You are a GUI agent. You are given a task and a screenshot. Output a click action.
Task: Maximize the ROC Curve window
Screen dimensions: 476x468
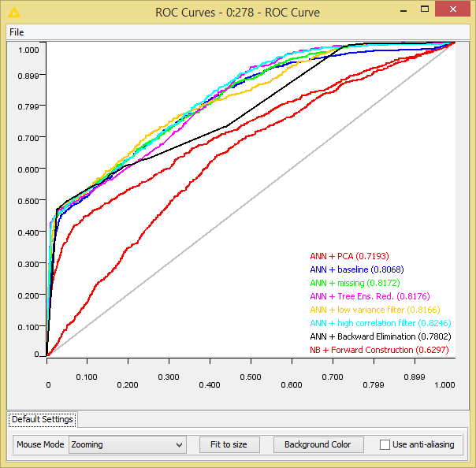[x=425, y=9]
